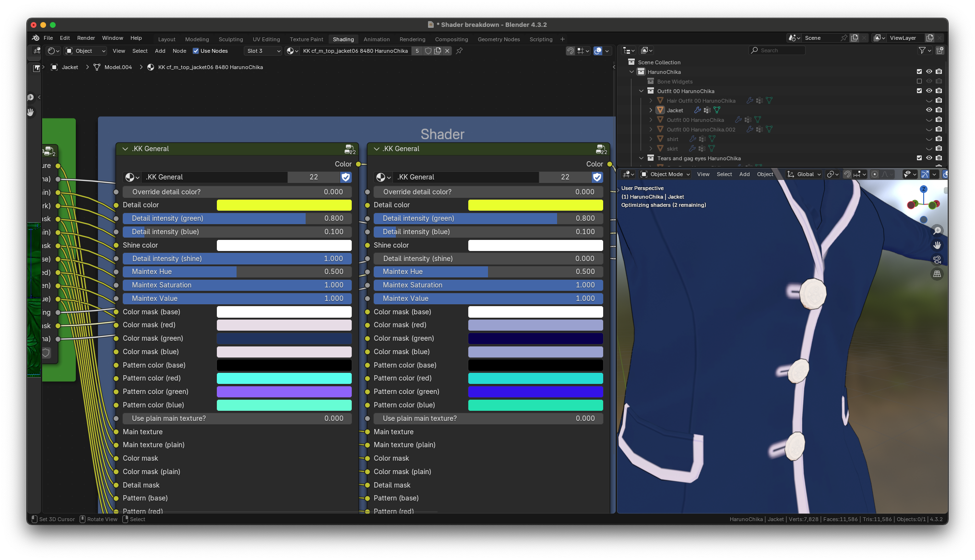975x560 pixels.
Task: Click the Add menu in node editor
Action: coord(160,51)
